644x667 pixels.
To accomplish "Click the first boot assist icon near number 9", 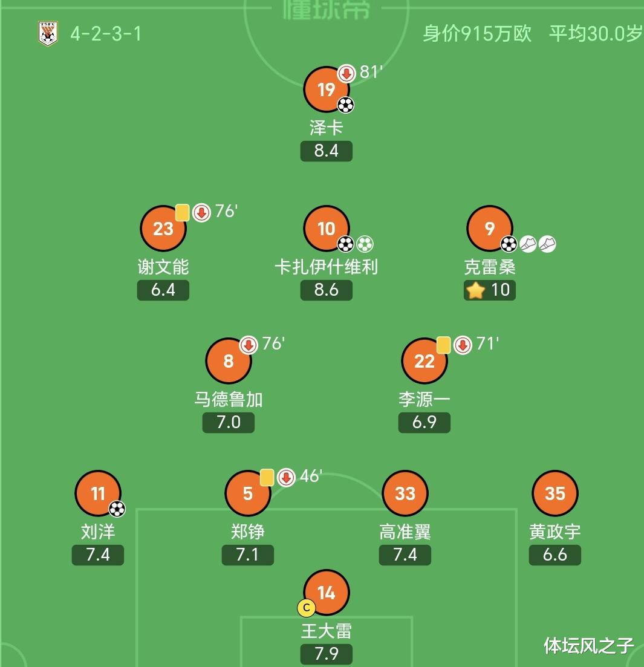I will coord(528,244).
